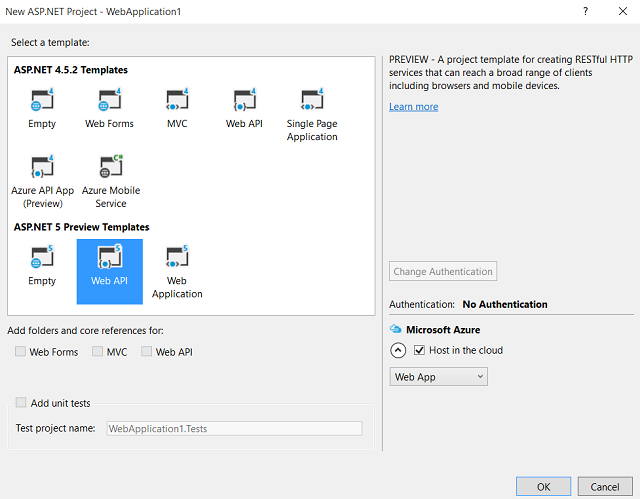Viewport: 640px width, 499px height.
Task: Select the Web Forms template icon
Action: (109, 100)
